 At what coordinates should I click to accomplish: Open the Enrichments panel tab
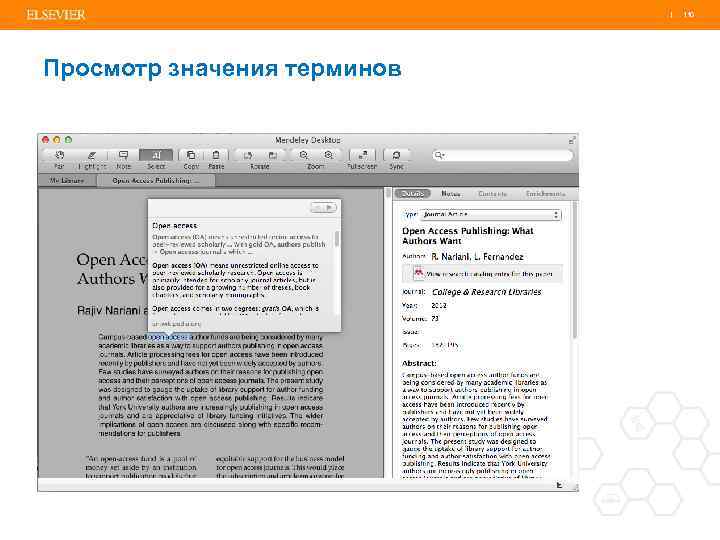[545, 194]
